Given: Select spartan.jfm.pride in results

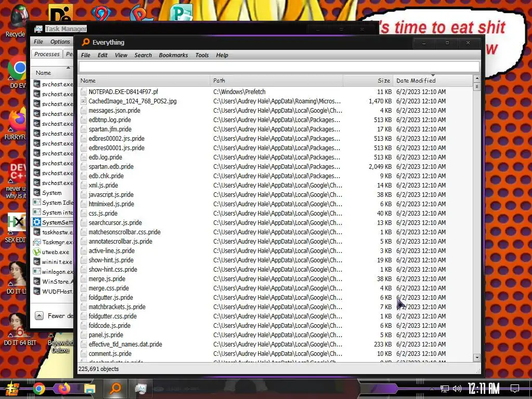Looking at the screenshot, I should click(110, 129).
